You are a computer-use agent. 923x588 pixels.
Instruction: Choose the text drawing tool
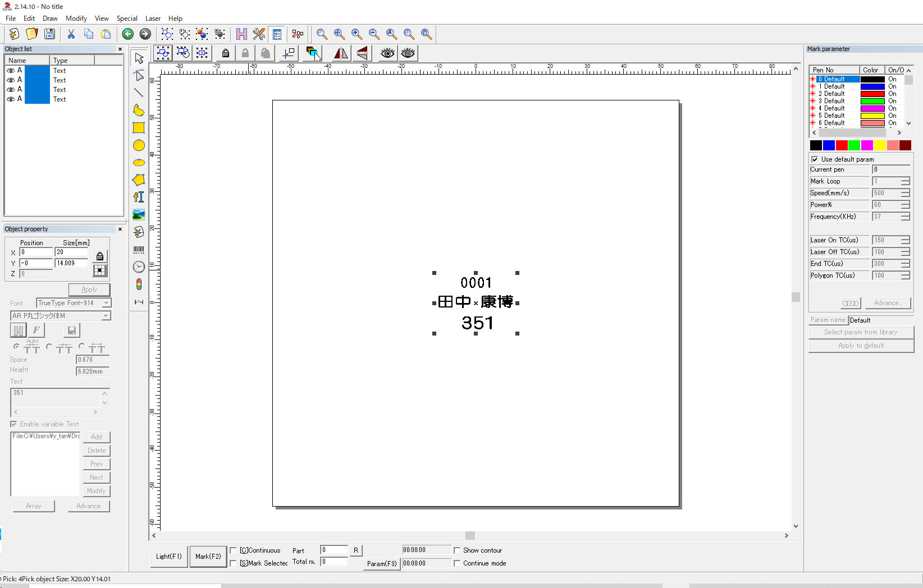139,197
